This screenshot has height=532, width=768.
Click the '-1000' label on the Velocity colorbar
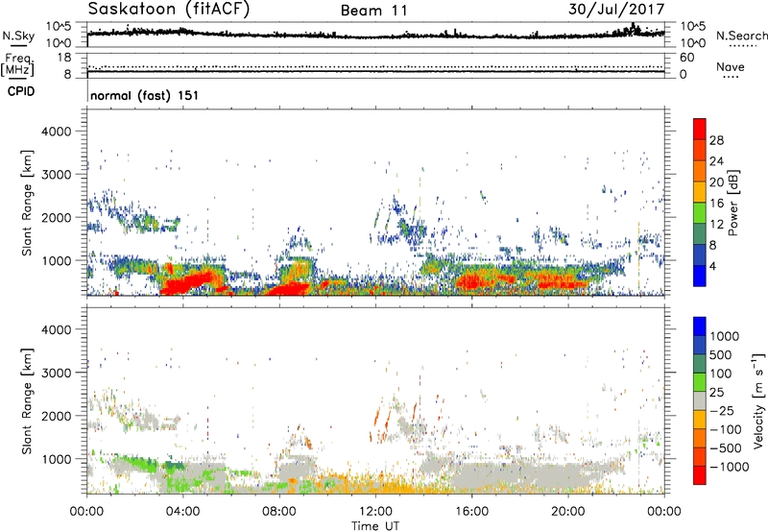(730, 467)
